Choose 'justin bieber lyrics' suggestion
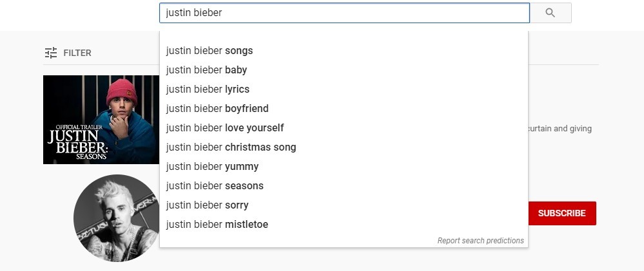 pos(344,89)
